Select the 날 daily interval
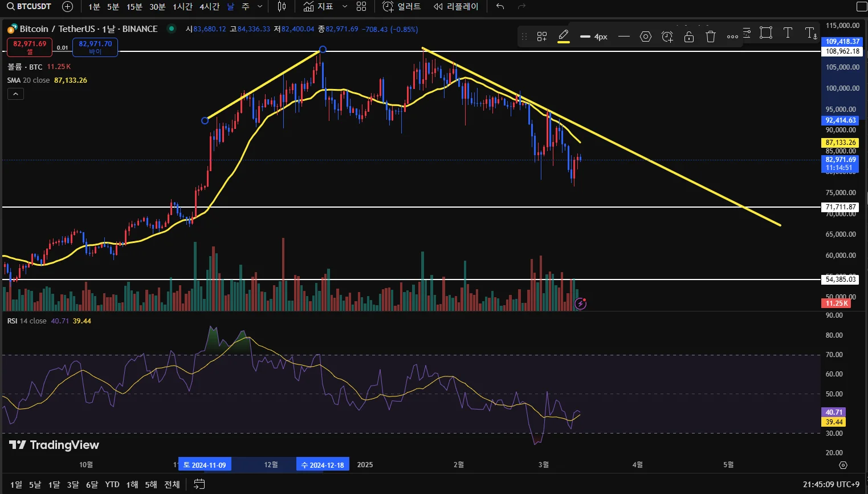868x494 pixels. pos(230,6)
